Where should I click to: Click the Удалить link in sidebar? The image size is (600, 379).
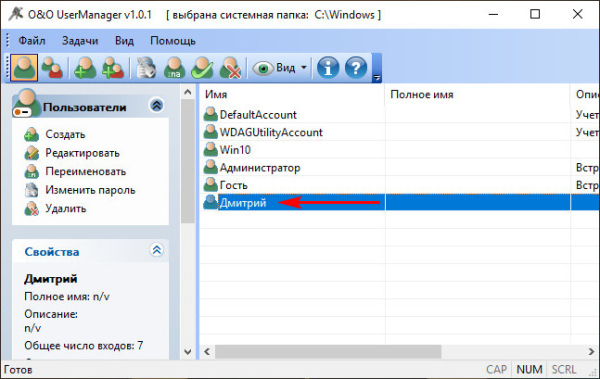(65, 209)
